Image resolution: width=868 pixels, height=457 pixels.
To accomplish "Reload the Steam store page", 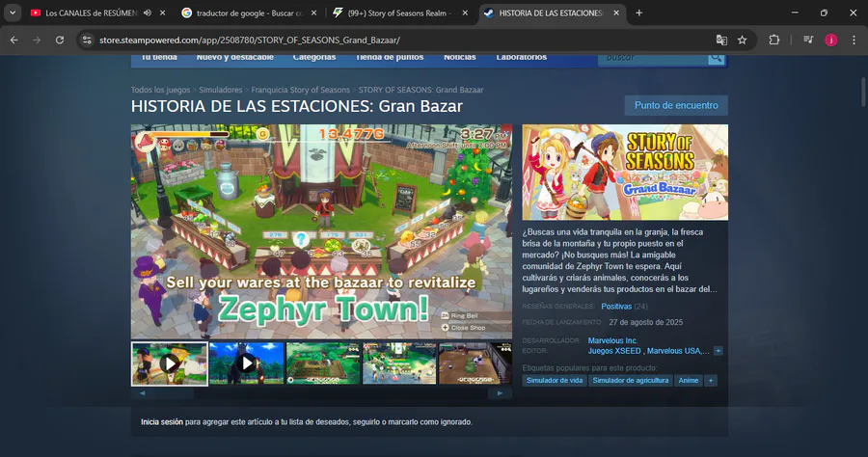I will click(x=59, y=40).
